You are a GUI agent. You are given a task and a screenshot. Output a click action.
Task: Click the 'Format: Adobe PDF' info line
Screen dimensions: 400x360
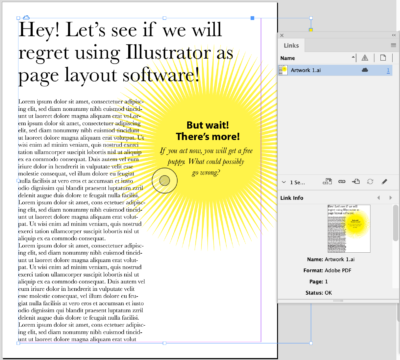tap(327, 270)
